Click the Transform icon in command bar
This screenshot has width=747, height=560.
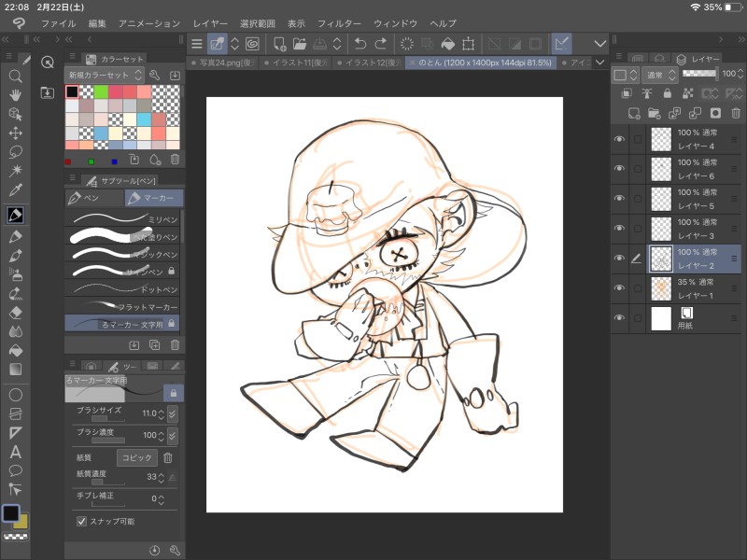pyautogui.click(x=469, y=44)
